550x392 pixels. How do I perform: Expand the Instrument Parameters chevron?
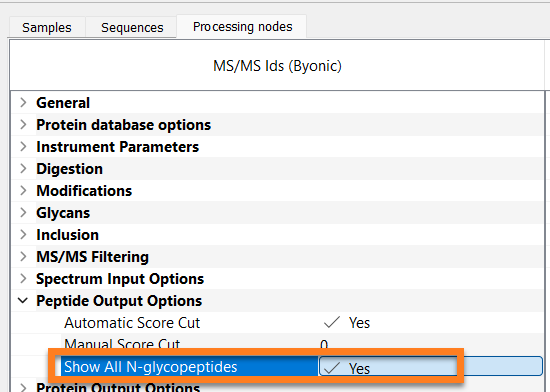23,147
